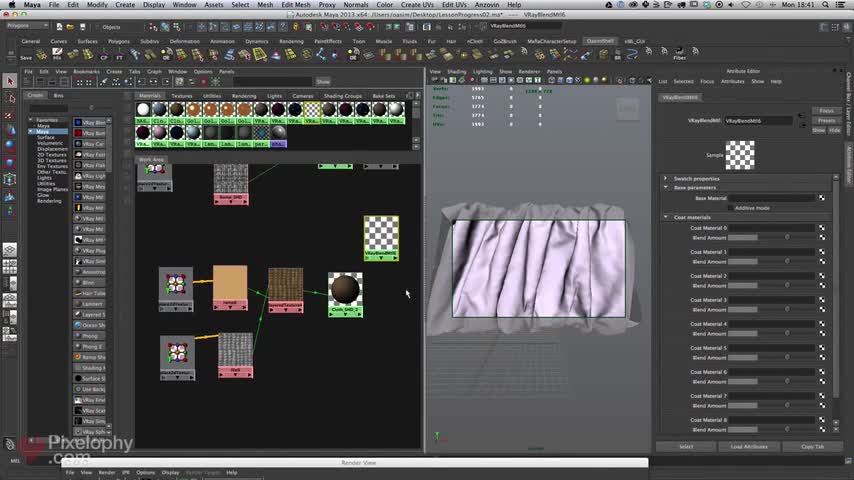Collapse the selected Maya tree category
This screenshot has width=854, height=480.
(x=31, y=131)
